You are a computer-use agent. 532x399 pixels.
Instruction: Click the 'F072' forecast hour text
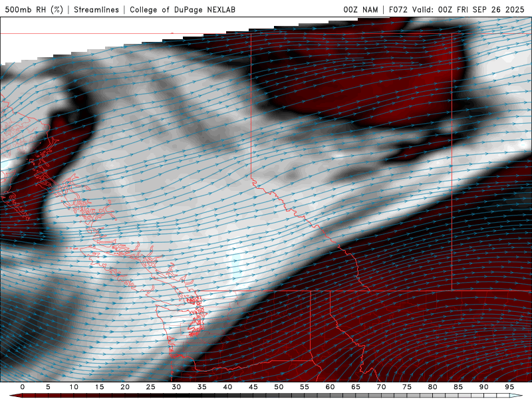pyautogui.click(x=398, y=9)
